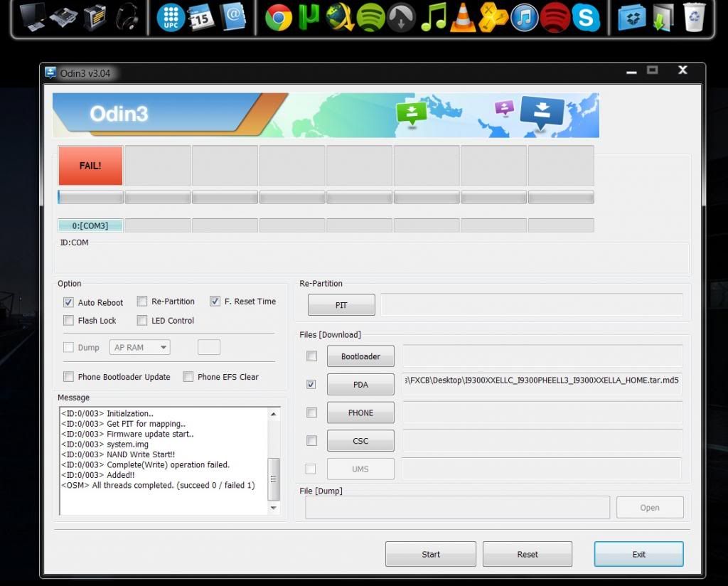Image resolution: width=728 pixels, height=586 pixels.
Task: Click the PIT file button
Action: tap(341, 305)
